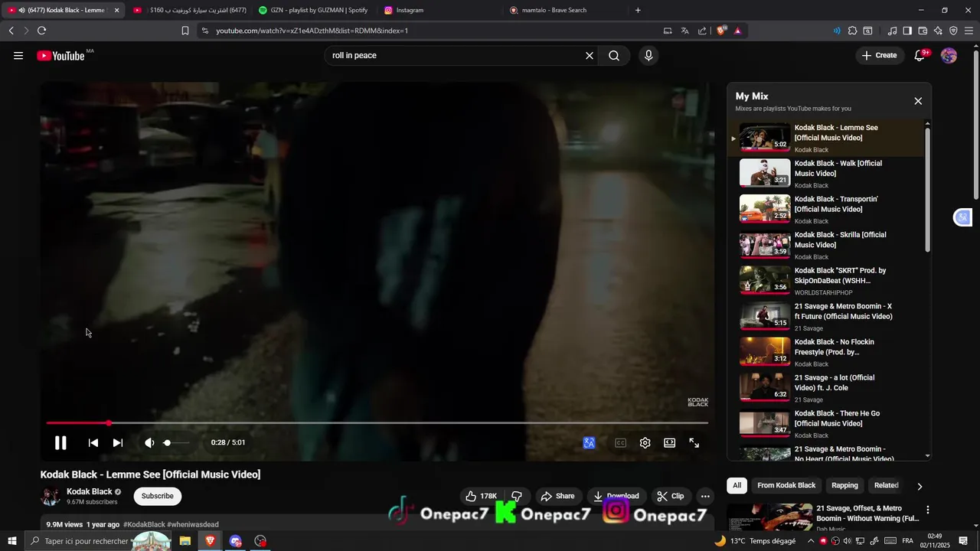Dislike the video

pyautogui.click(x=517, y=496)
